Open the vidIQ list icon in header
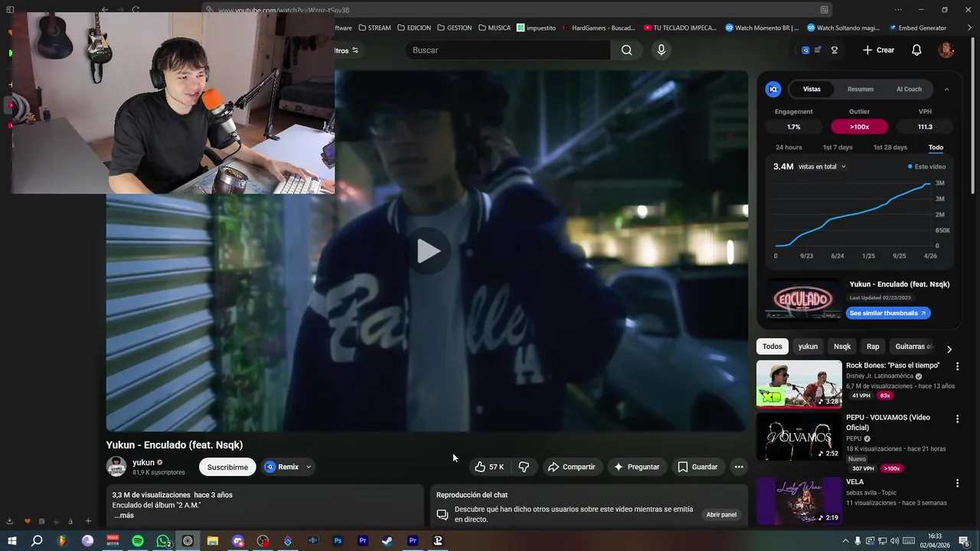The height and width of the screenshot is (551, 980). coord(818,51)
